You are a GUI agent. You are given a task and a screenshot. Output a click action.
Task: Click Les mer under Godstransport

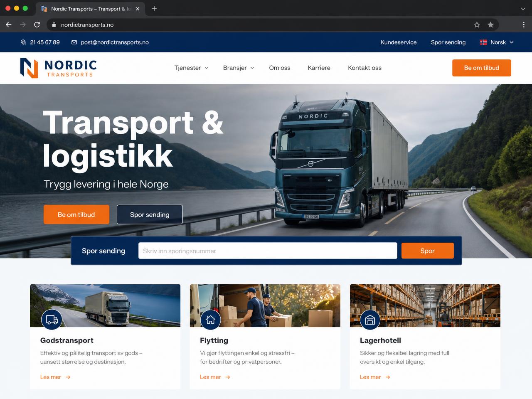[x=51, y=377]
